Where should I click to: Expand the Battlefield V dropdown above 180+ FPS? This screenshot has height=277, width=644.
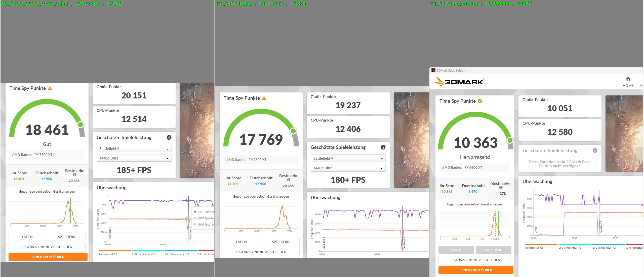pos(348,158)
